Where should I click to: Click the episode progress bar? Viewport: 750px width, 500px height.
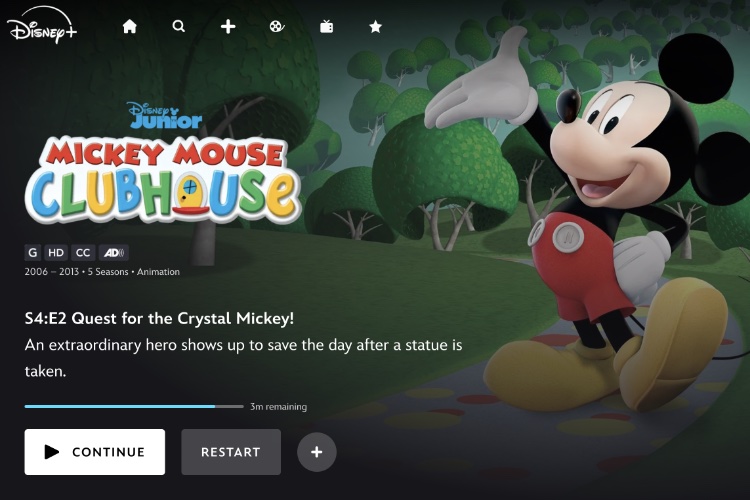[134, 407]
